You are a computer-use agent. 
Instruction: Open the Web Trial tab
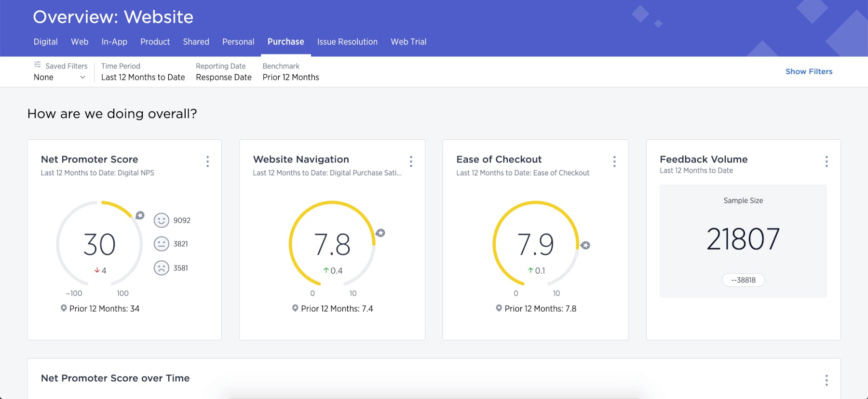(408, 42)
